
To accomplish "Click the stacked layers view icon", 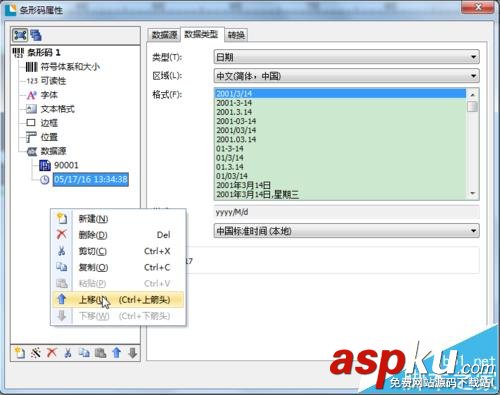I will tap(36, 35).
